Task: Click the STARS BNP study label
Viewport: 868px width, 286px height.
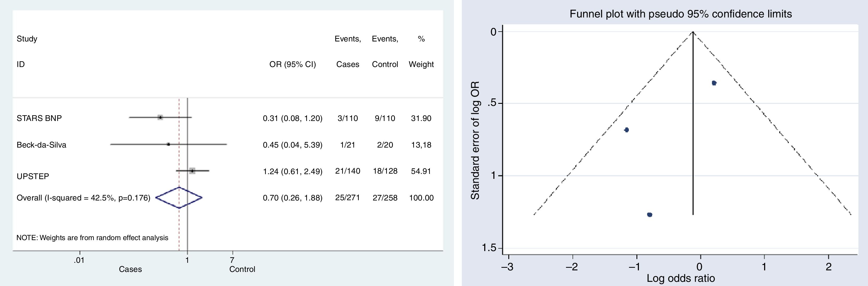Action: click(39, 118)
